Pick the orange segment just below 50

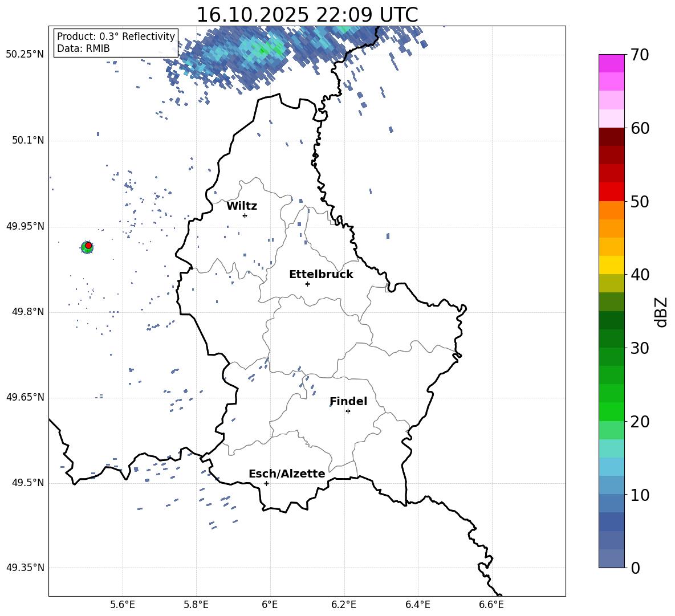612,210
